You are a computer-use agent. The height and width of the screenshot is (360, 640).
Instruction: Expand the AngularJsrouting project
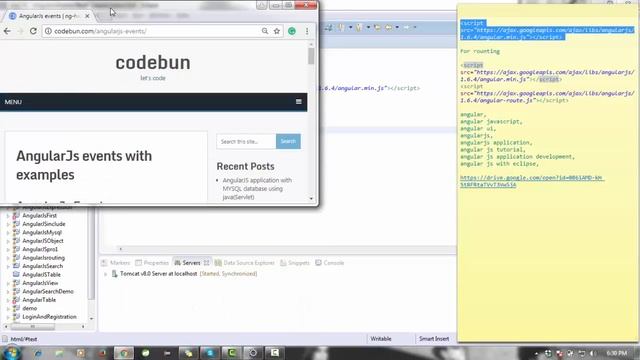coord(8,258)
